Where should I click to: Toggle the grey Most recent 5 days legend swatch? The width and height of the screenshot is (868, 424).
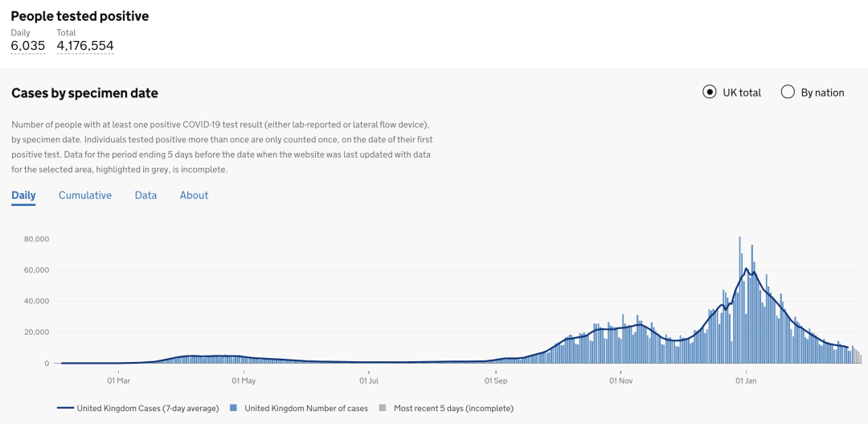(x=382, y=409)
